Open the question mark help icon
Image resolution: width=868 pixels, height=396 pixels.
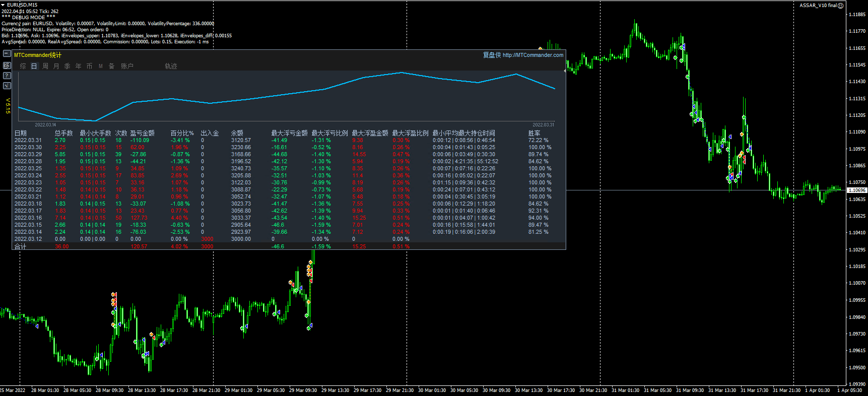[x=7, y=76]
